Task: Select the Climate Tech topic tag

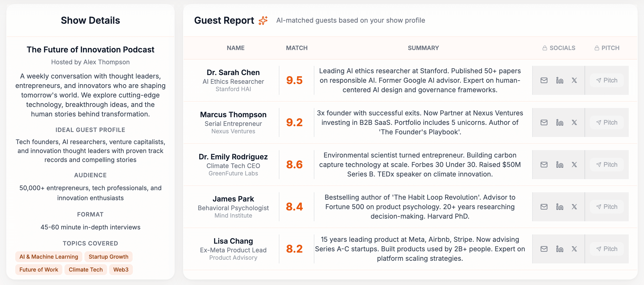Action: (x=85, y=270)
